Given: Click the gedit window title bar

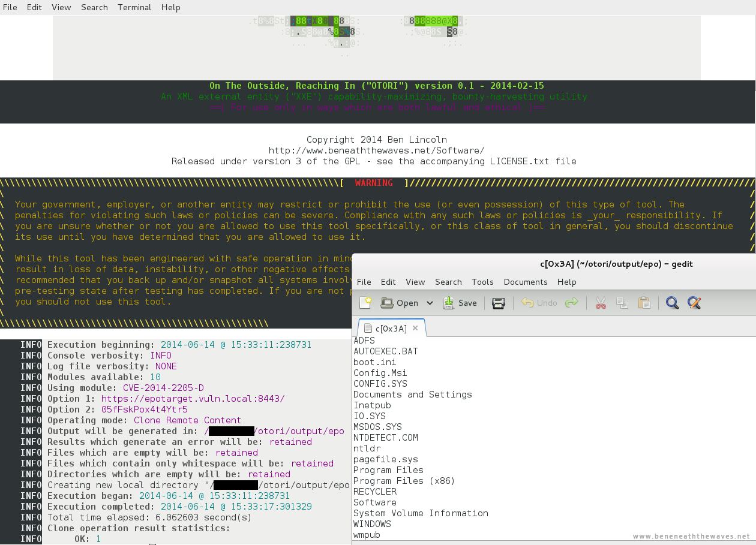Looking at the screenshot, I should 554,264.
